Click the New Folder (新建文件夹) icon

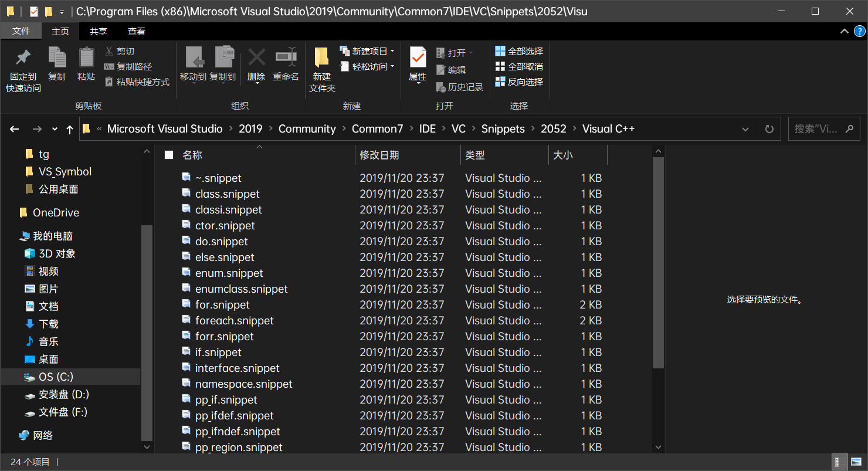[x=321, y=57]
